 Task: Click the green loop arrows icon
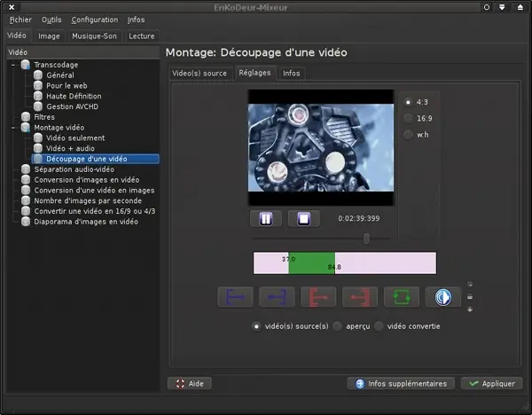[401, 296]
